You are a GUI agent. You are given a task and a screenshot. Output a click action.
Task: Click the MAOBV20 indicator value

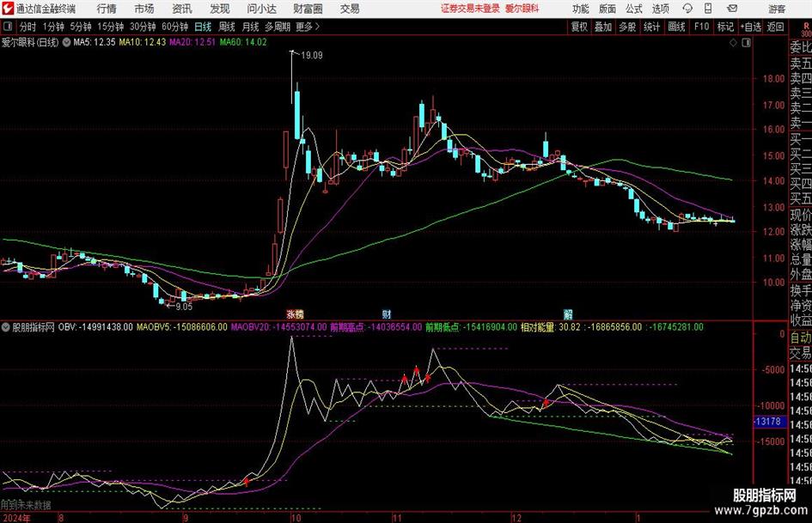click(278, 327)
